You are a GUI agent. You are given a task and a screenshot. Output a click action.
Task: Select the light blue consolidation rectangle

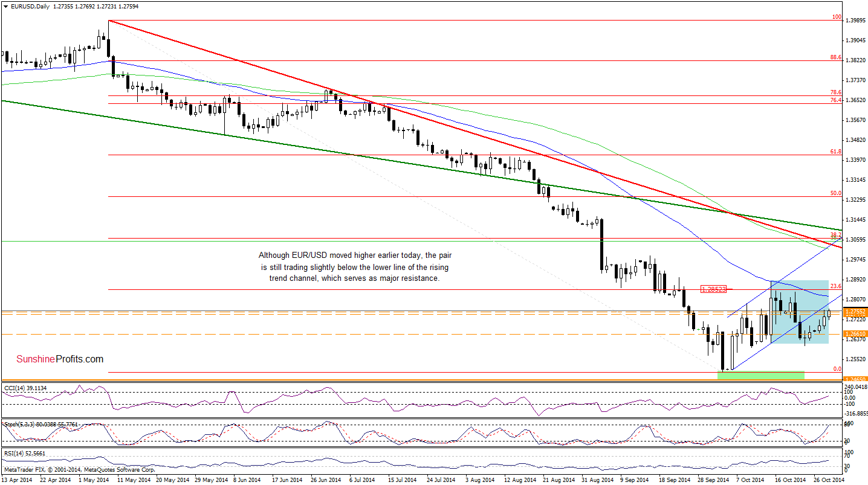(798, 312)
